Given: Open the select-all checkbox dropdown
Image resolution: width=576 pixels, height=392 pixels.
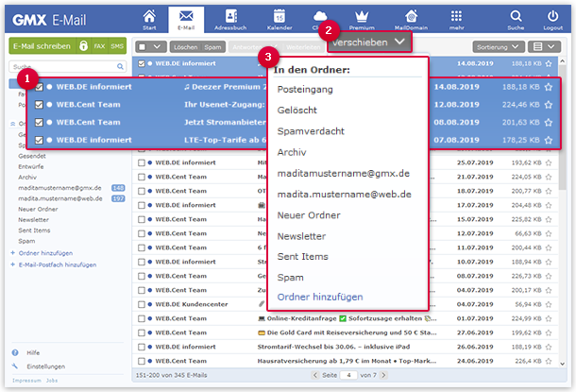Looking at the screenshot, I should pyautogui.click(x=151, y=46).
